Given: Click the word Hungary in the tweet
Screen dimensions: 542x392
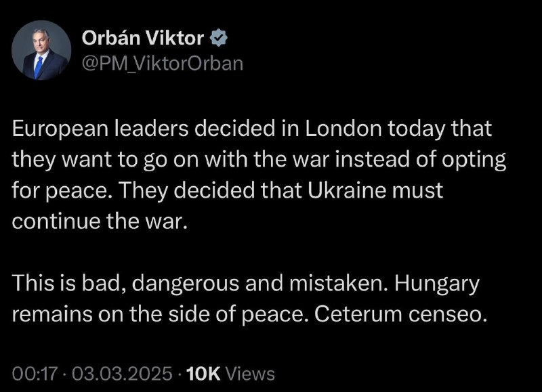Looking at the screenshot, I should (x=437, y=285).
